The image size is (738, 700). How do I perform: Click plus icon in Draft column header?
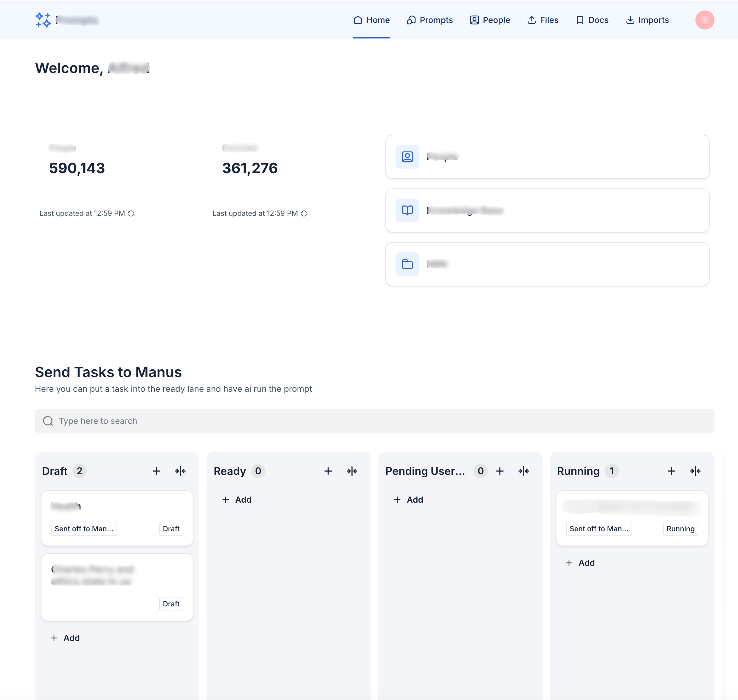156,471
